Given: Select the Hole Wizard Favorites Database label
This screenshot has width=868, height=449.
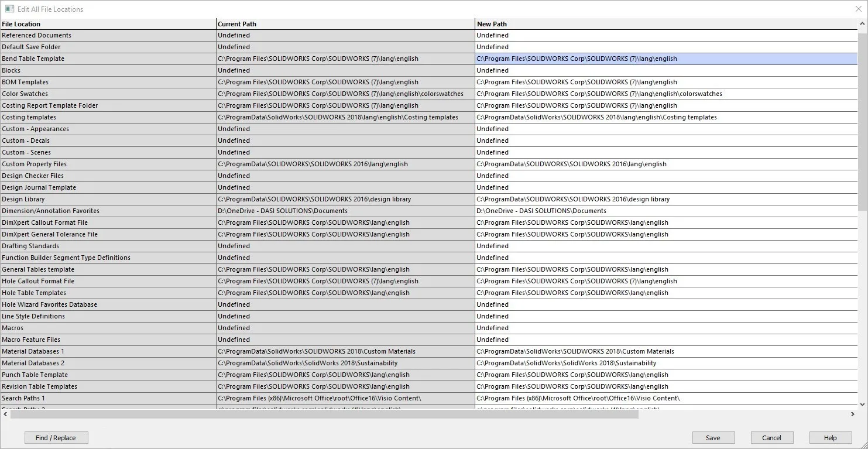Looking at the screenshot, I should 108,304.
